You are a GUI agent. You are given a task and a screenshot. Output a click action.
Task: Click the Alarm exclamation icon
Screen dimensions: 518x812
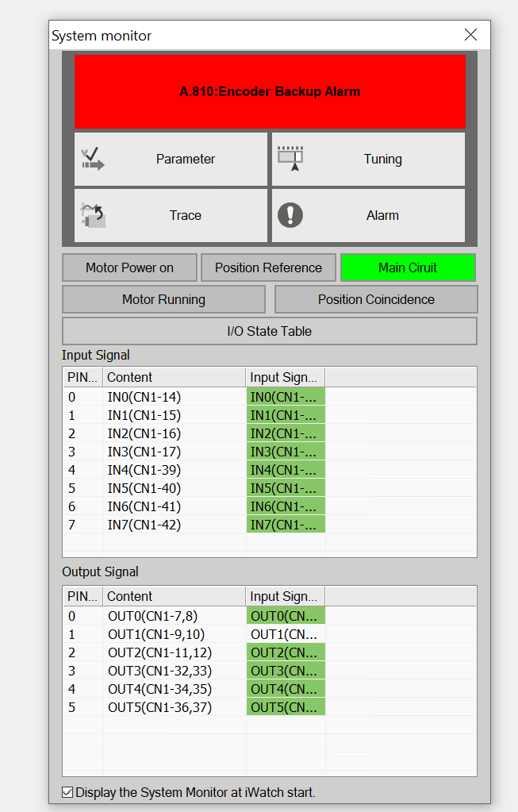290,215
